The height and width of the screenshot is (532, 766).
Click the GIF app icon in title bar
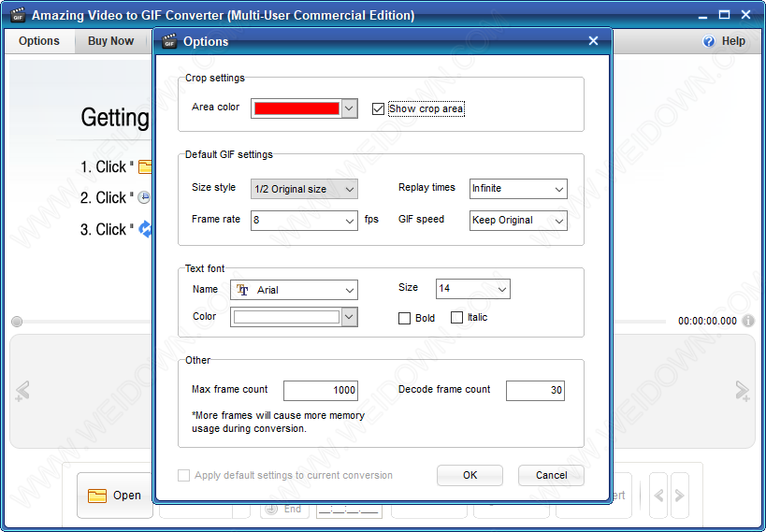point(18,15)
